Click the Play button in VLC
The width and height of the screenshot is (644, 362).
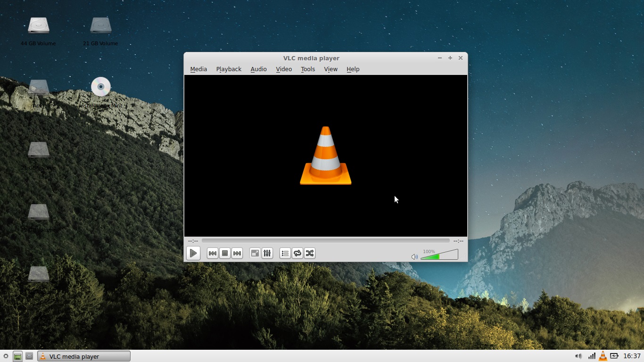click(x=193, y=253)
